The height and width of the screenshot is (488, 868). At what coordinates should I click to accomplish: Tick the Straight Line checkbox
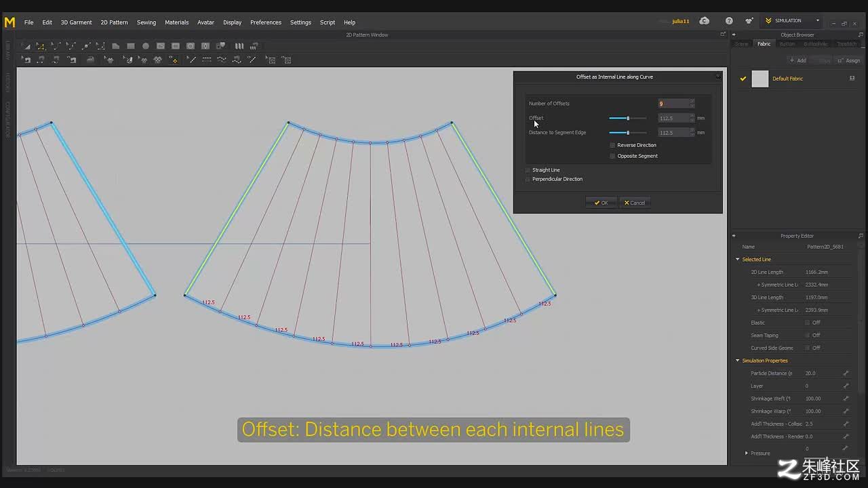click(528, 170)
